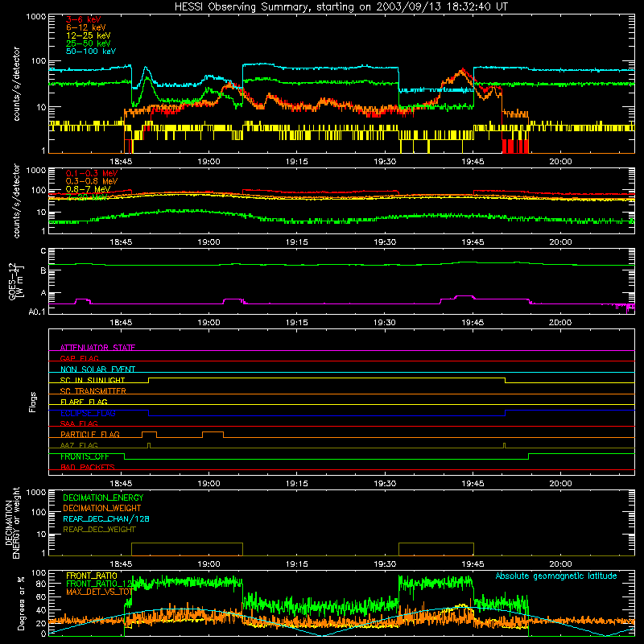Click the FRONT_RATIO legend entry in yellow
The width and height of the screenshot is (644, 644).
92,576
